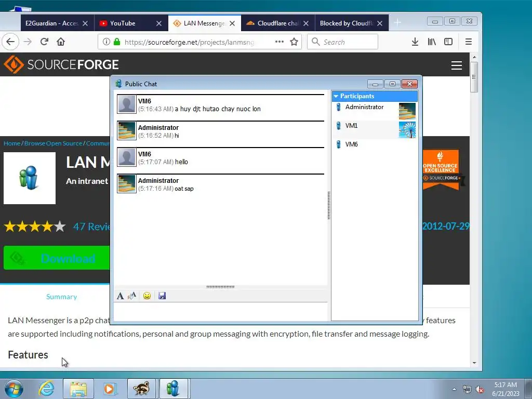Select VM6 in Participants list
Image resolution: width=532 pixels, height=399 pixels.
point(375,144)
